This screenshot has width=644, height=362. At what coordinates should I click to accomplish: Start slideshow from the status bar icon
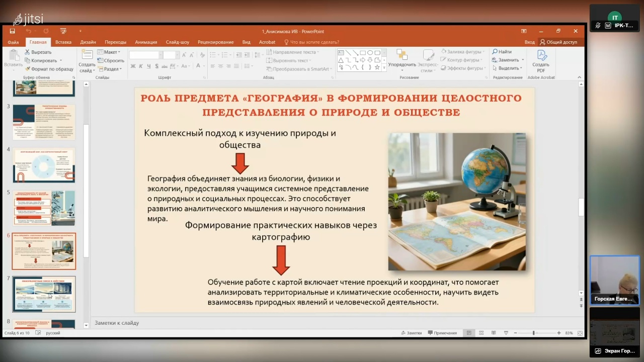coord(506,333)
